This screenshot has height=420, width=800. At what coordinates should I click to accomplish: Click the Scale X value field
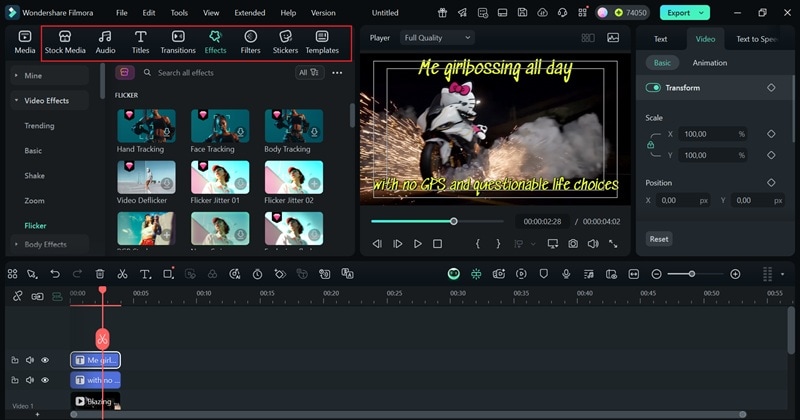click(x=713, y=134)
